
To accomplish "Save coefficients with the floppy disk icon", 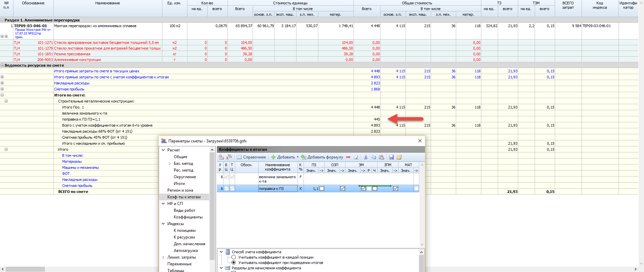I will pos(391,157).
